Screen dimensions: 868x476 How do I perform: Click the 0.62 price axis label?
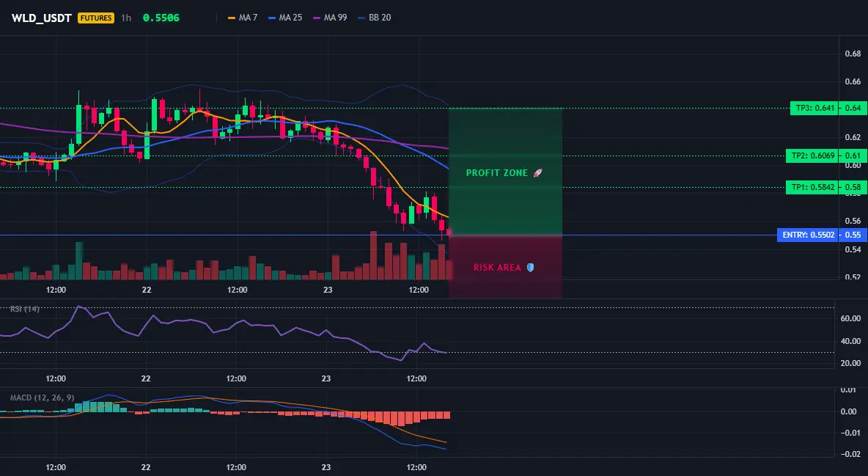[x=853, y=137]
